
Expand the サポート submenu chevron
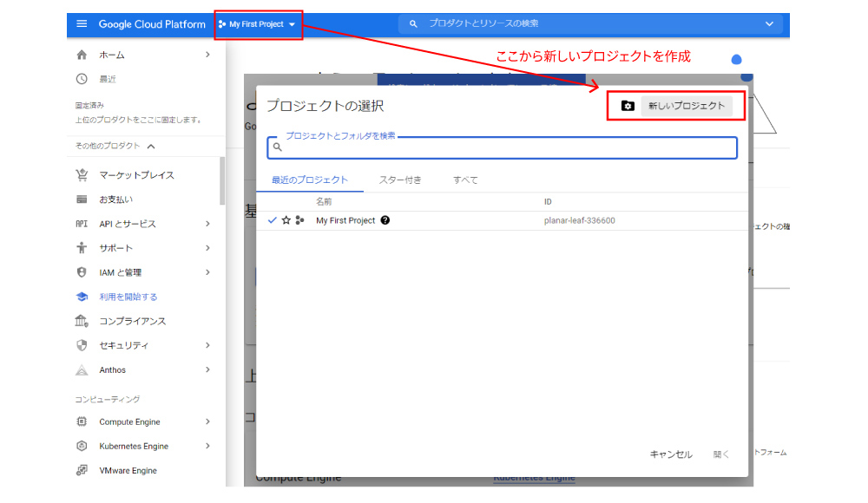[x=207, y=248]
